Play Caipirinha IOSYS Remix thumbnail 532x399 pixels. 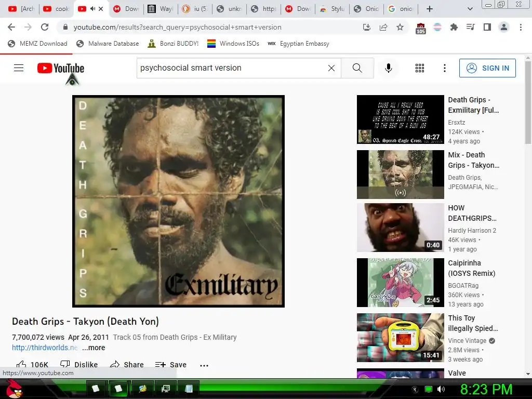401,283
